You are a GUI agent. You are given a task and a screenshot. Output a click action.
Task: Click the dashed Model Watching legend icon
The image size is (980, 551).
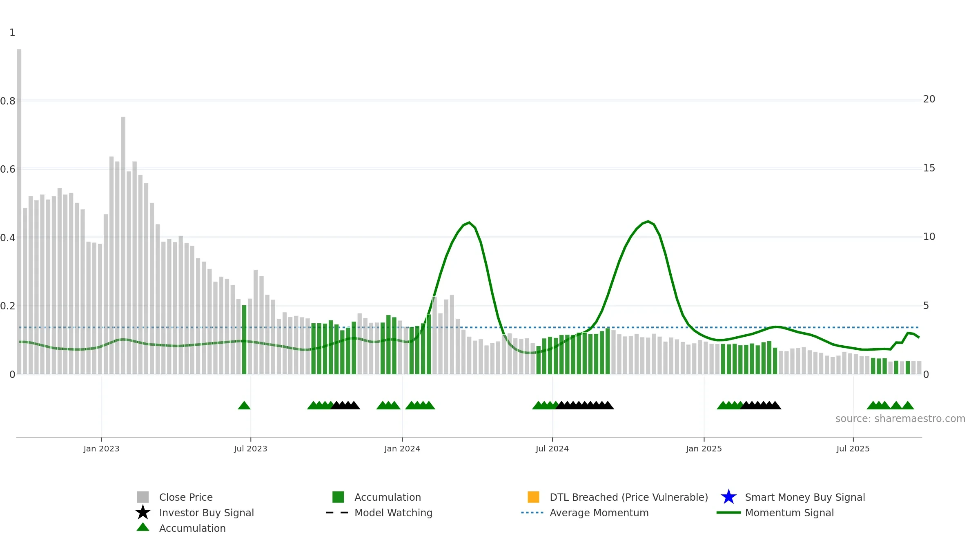[337, 513]
